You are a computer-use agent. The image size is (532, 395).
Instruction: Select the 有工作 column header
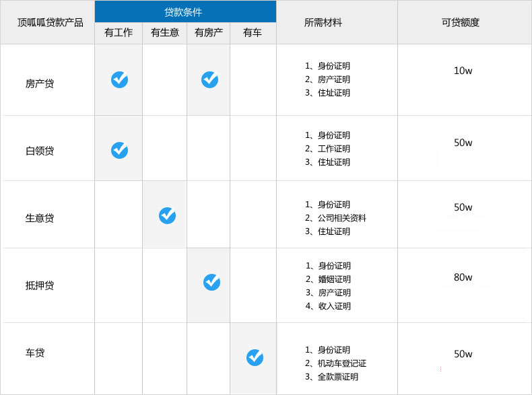pos(119,32)
